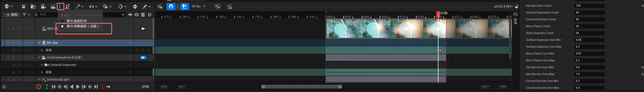
Task: Click the collapse tracks icon
Action: click(x=130, y=15)
